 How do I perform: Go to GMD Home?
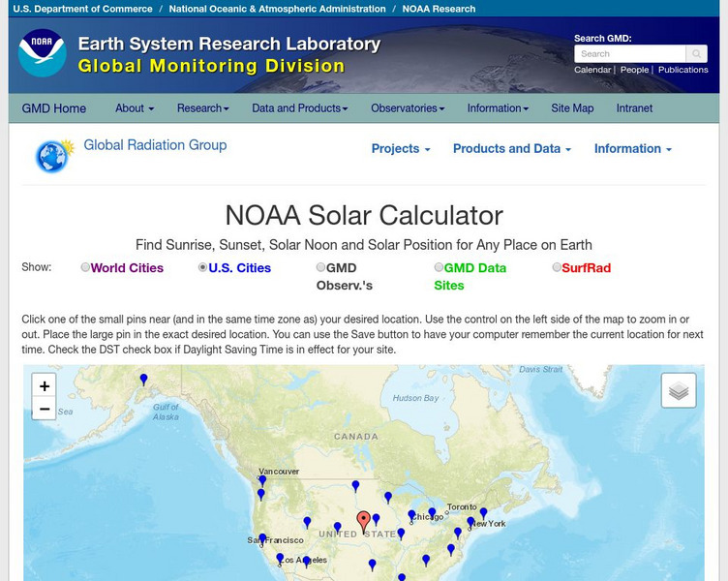(x=54, y=108)
